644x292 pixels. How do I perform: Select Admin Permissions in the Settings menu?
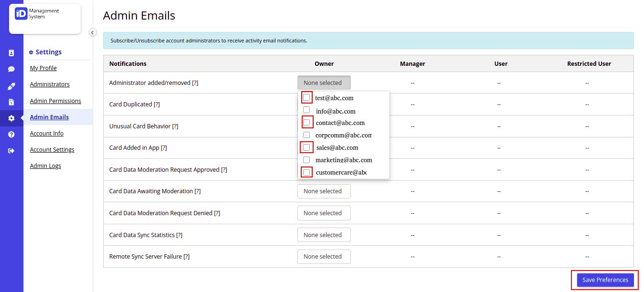pos(55,101)
